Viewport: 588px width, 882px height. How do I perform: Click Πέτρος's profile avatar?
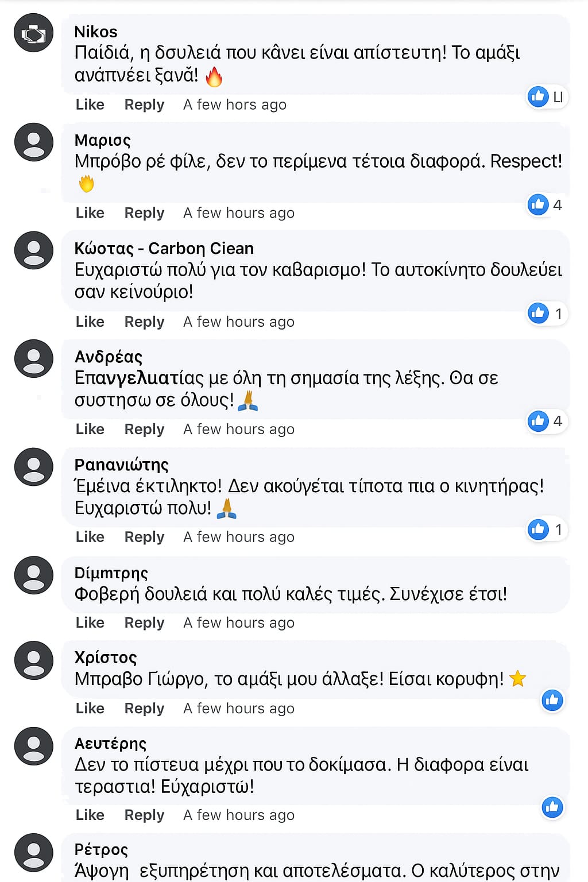(34, 852)
